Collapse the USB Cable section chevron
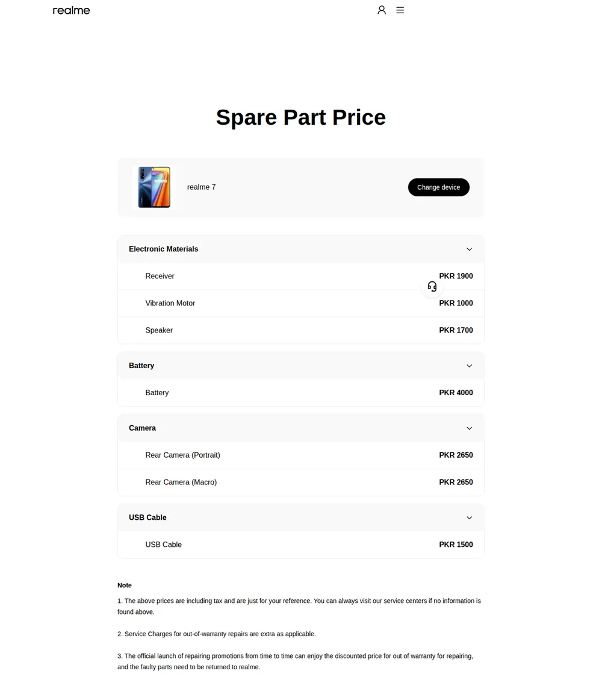This screenshot has width=602, height=700. [469, 518]
